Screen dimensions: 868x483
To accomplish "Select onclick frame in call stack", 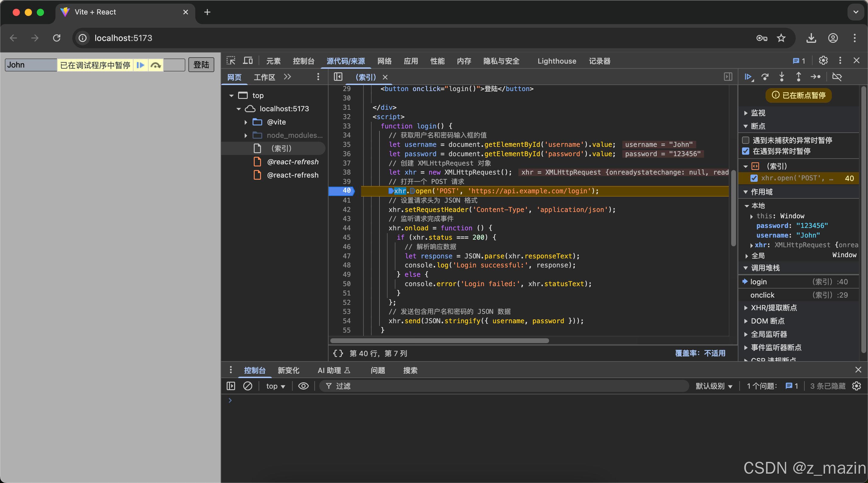I will click(x=762, y=295).
